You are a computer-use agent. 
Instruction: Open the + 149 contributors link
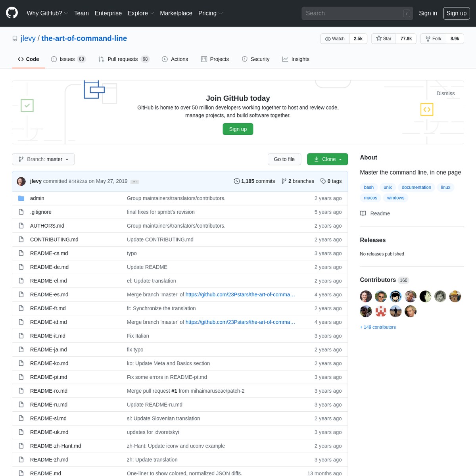click(378, 327)
